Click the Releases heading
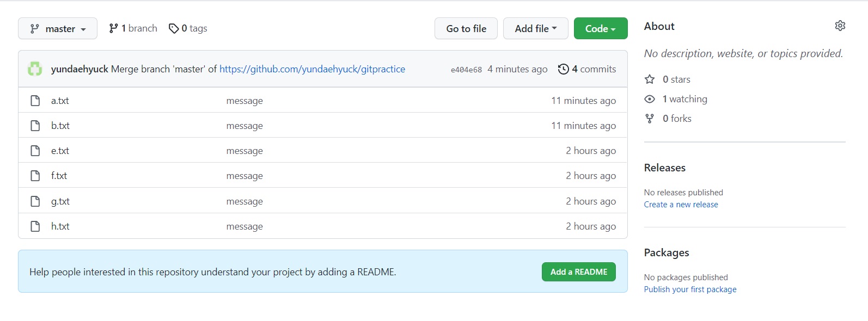This screenshot has height=321, width=868. (x=665, y=168)
